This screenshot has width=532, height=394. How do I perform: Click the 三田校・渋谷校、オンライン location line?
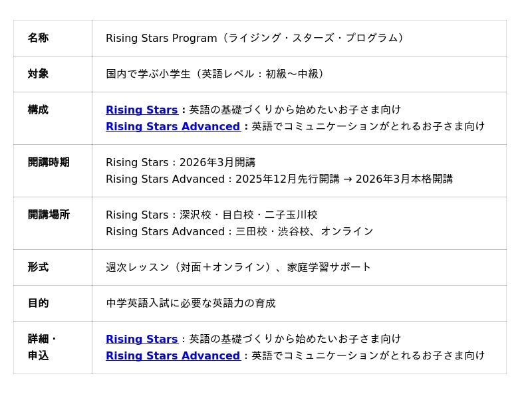(x=239, y=231)
